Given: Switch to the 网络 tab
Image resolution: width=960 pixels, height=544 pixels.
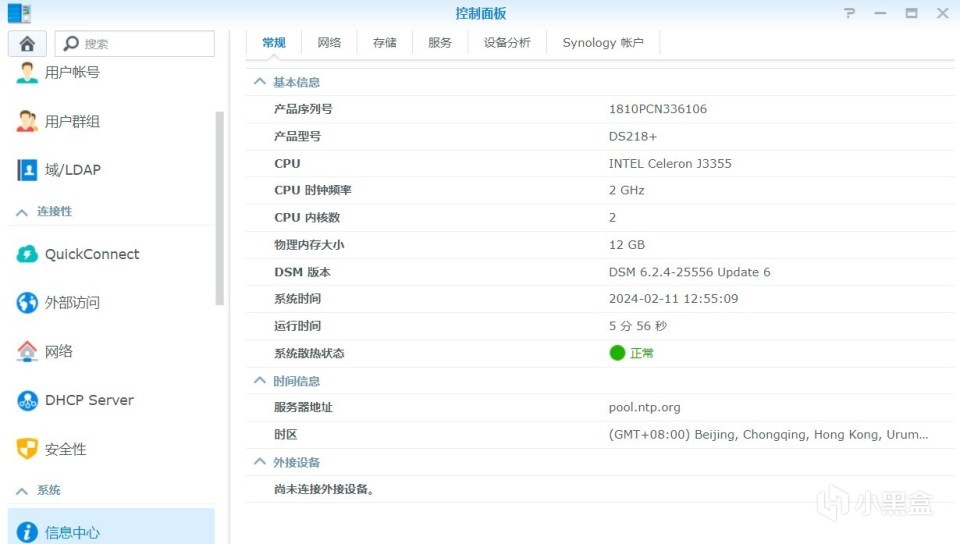Looking at the screenshot, I should [329, 43].
